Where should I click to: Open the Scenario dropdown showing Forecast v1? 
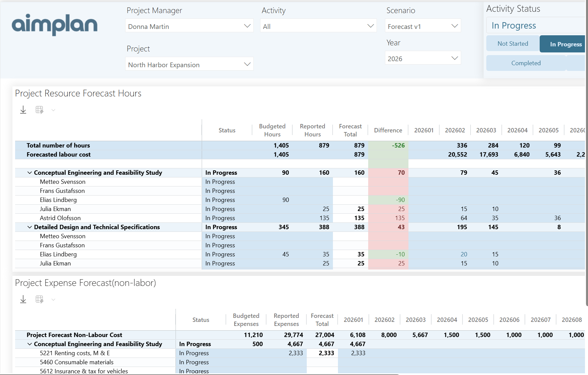(423, 26)
